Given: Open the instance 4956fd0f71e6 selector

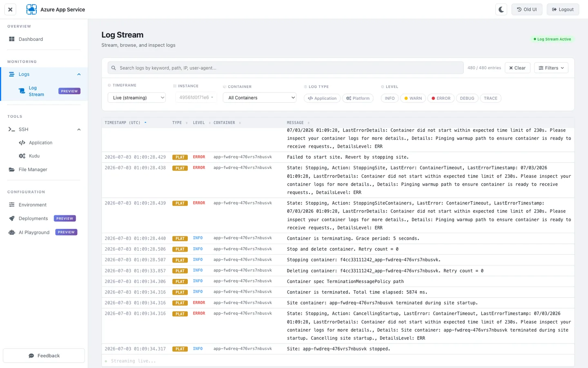Looking at the screenshot, I should tap(196, 97).
